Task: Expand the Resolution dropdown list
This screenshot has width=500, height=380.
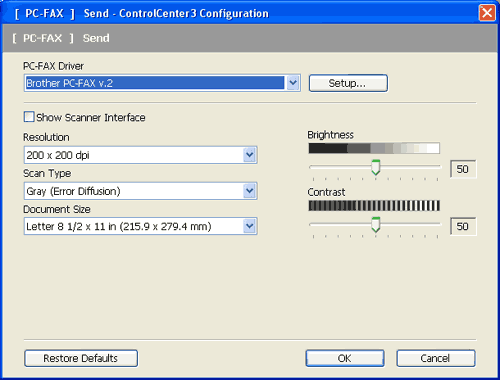Action: pyautogui.click(x=249, y=155)
